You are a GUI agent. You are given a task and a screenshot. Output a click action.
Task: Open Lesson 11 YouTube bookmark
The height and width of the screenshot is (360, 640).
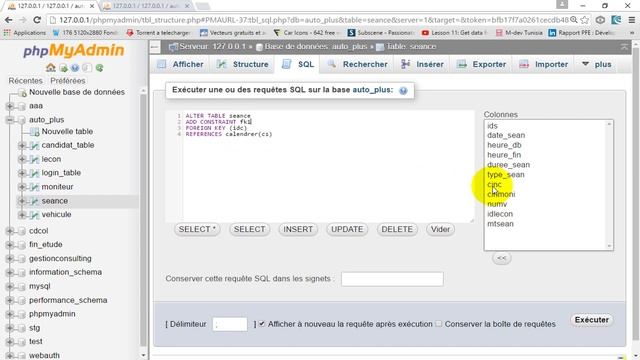point(454,33)
